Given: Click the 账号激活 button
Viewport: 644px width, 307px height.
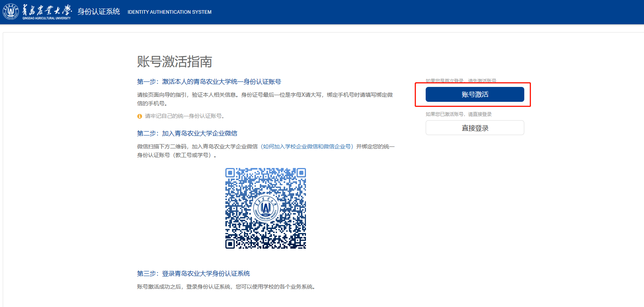Looking at the screenshot, I should [475, 94].
